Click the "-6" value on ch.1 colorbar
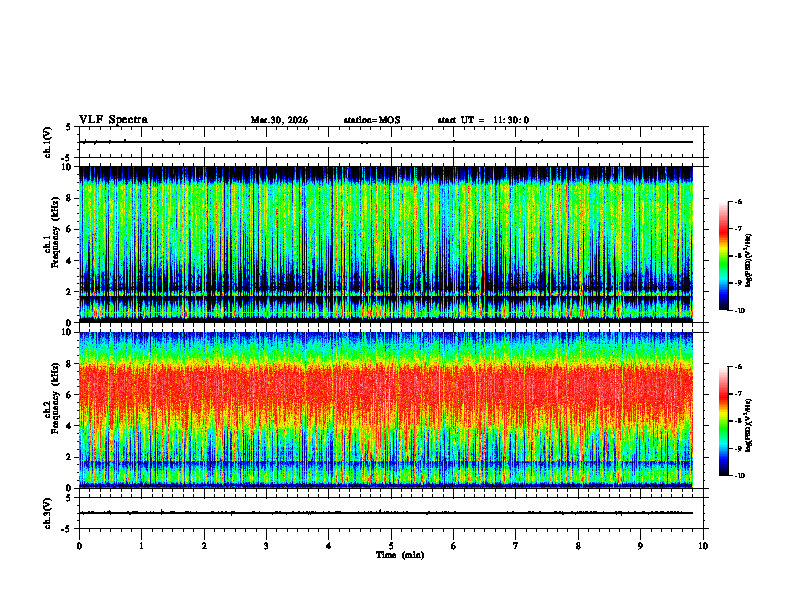 pos(738,202)
